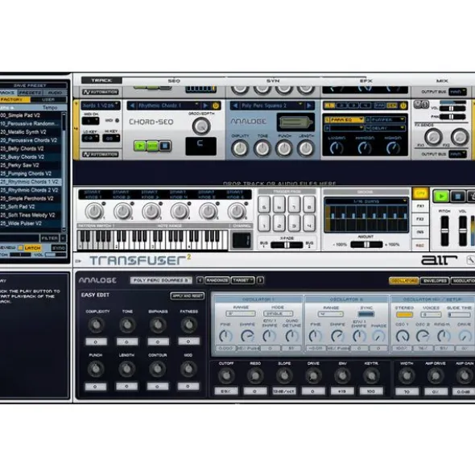This screenshot has height=476, width=475.
Task: Select the INS bus tab
Action: (420, 232)
